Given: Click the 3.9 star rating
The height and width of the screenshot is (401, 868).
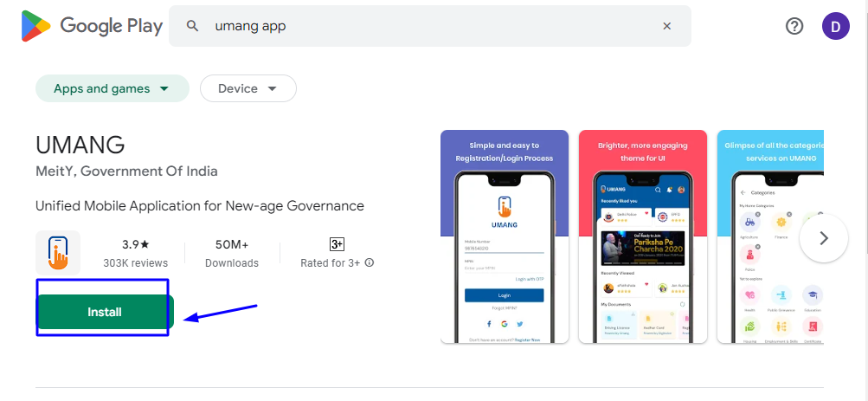Looking at the screenshot, I should pos(136,244).
